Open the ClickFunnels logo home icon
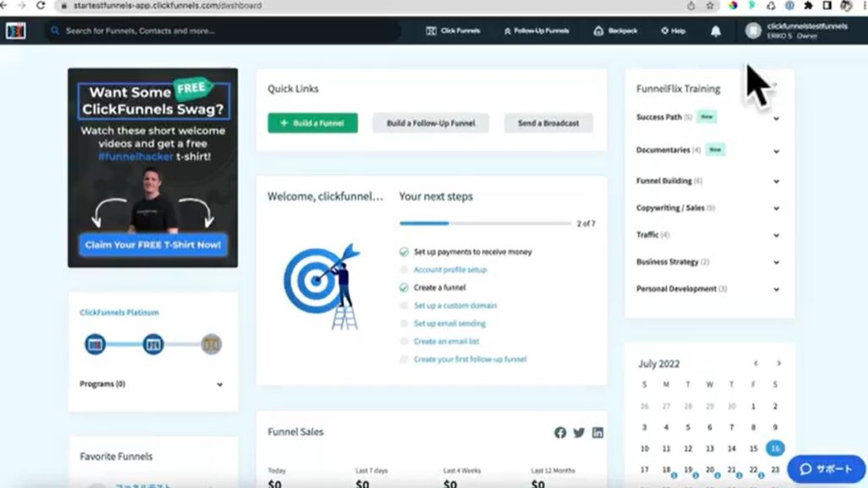 click(15, 30)
